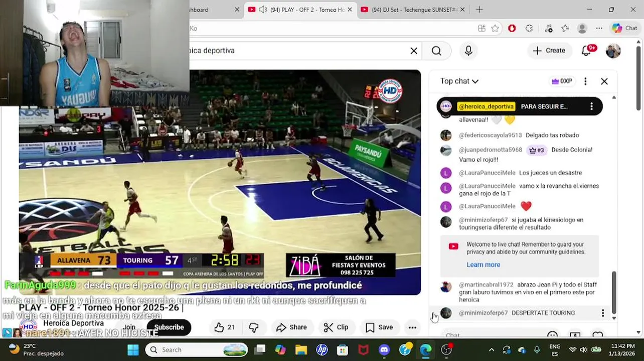Open Copilot Chat in browser
The width and height of the screenshot is (644, 361).
tap(624, 29)
